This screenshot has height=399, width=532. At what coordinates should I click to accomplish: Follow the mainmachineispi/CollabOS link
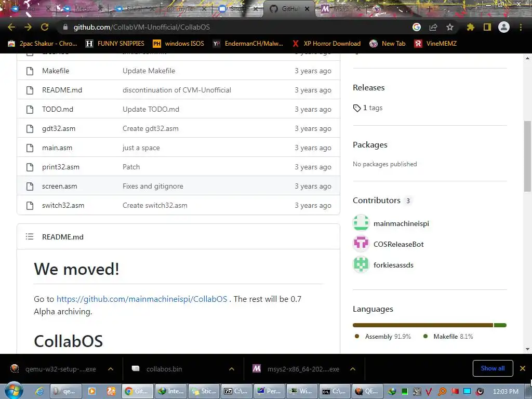point(142,299)
